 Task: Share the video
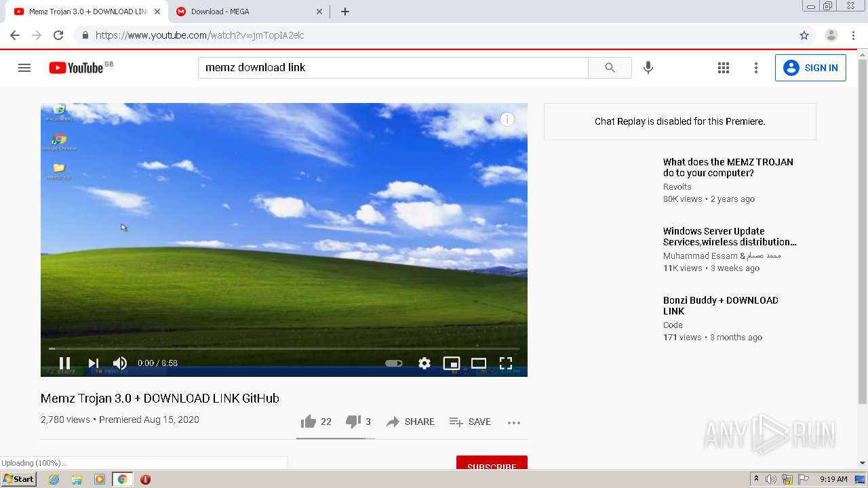click(x=410, y=422)
